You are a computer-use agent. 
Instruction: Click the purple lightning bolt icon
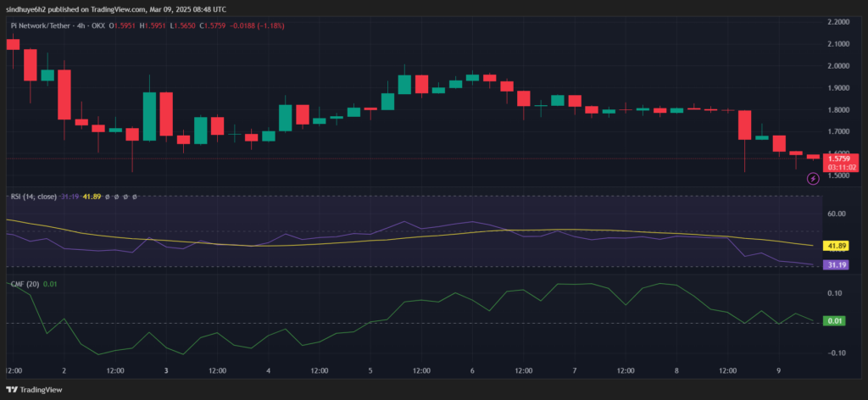813,178
